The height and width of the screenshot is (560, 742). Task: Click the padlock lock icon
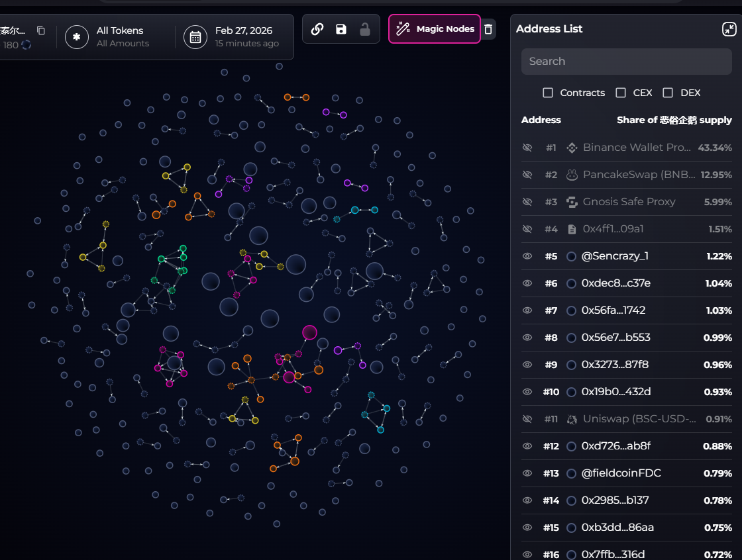point(364,29)
